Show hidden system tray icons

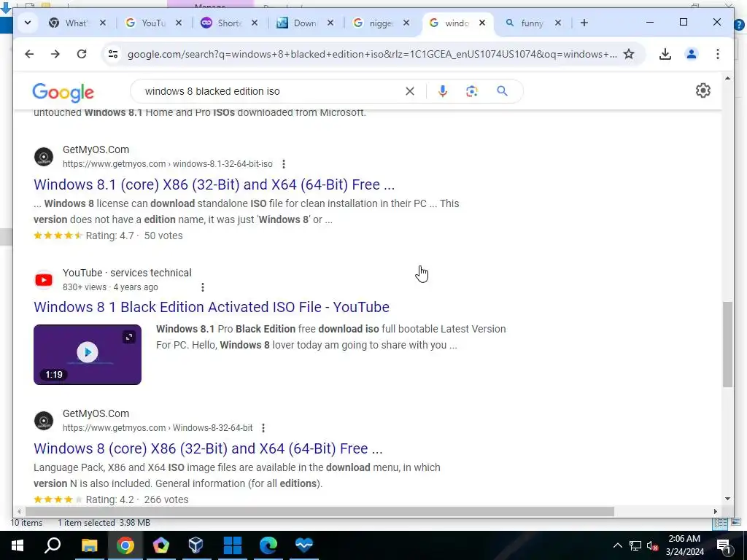pyautogui.click(x=617, y=545)
